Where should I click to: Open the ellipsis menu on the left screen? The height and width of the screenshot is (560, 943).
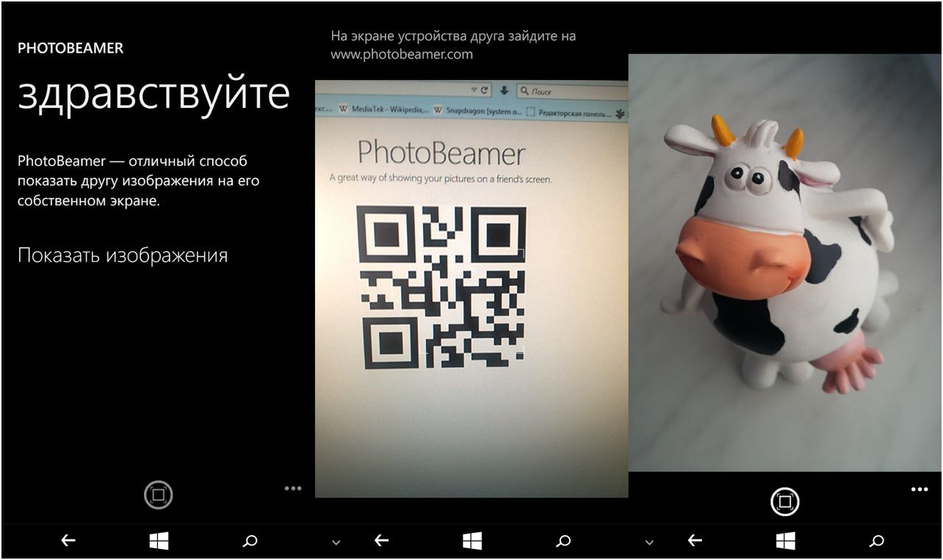click(x=294, y=488)
